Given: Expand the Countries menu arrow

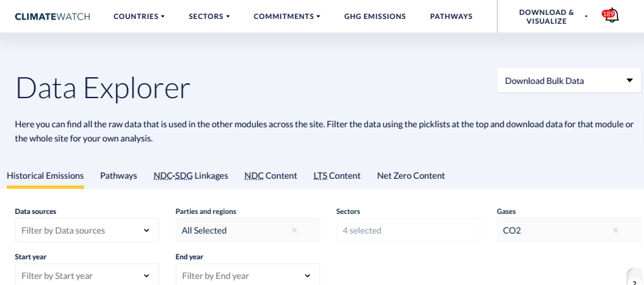Looking at the screenshot, I should [x=163, y=16].
